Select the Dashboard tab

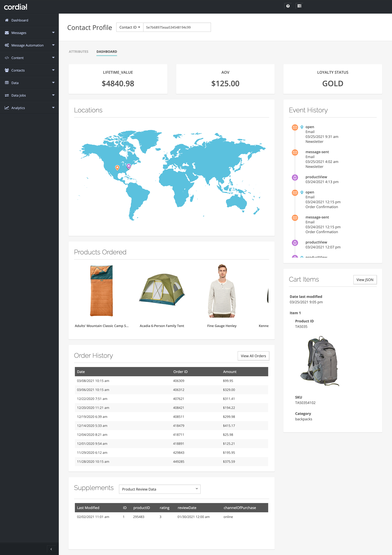coord(107,52)
